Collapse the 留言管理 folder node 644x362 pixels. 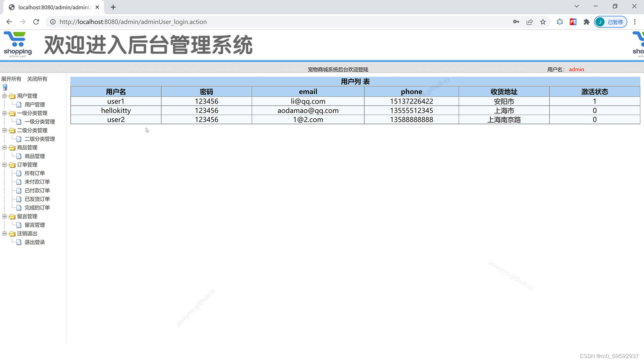click(x=5, y=216)
